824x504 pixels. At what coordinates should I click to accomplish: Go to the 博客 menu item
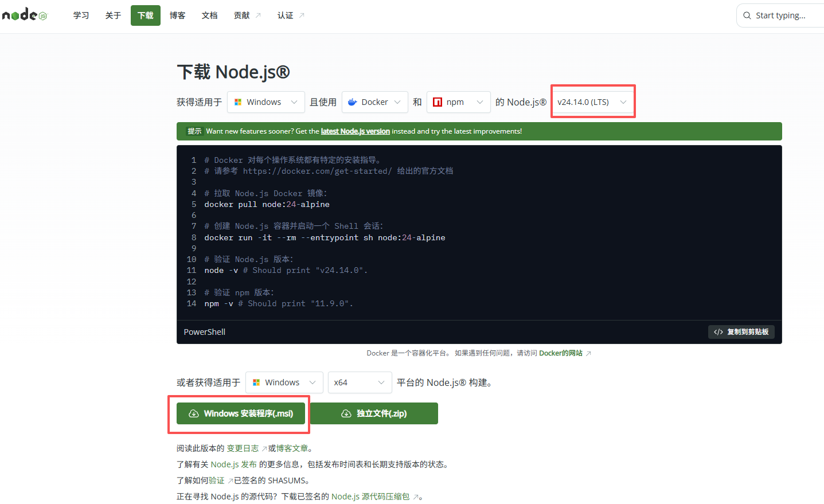click(177, 15)
